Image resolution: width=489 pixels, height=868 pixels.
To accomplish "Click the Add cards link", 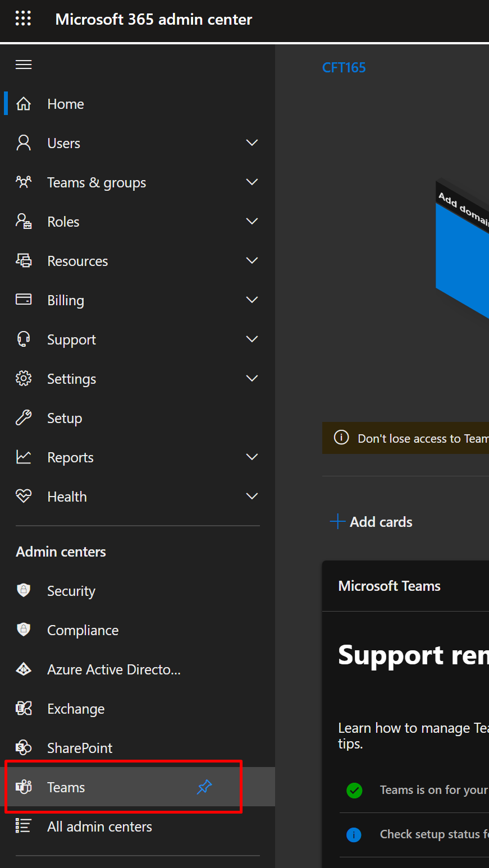I will (371, 521).
